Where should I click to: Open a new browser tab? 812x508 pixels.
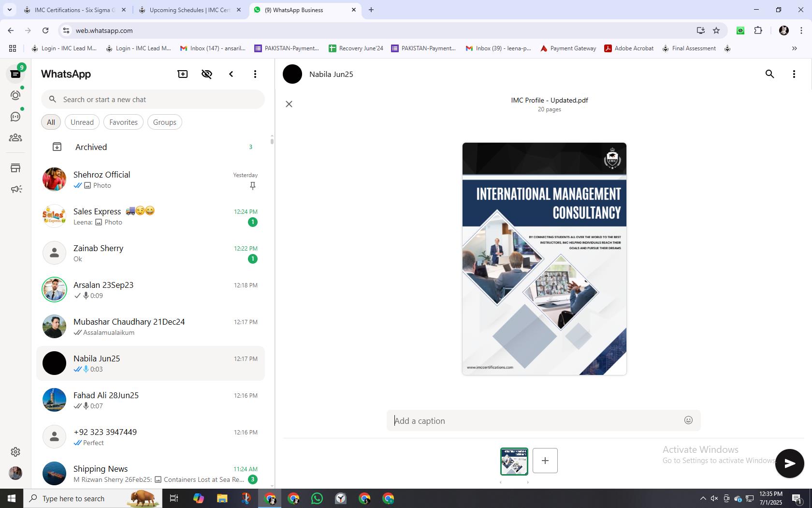pyautogui.click(x=371, y=10)
